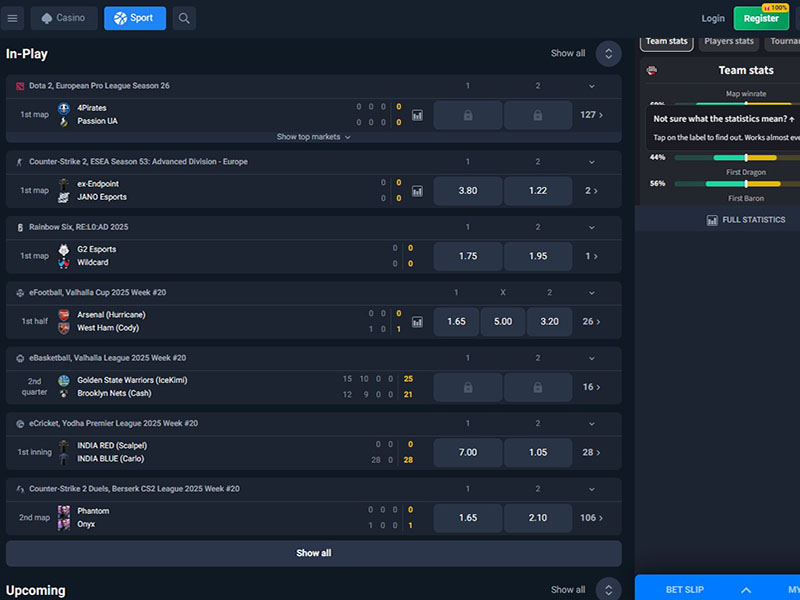Viewport: 800px width, 600px height.
Task: Click the Login link
Action: (713, 18)
